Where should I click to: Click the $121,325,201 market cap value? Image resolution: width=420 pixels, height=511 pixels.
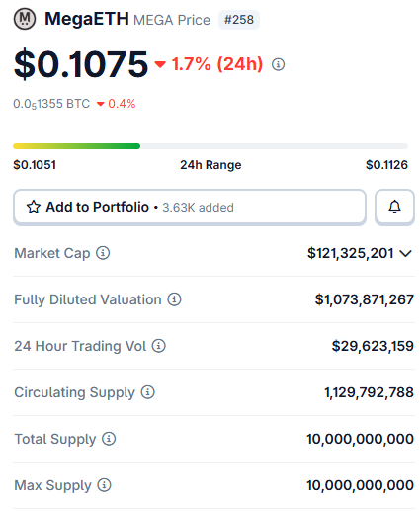[x=351, y=253]
